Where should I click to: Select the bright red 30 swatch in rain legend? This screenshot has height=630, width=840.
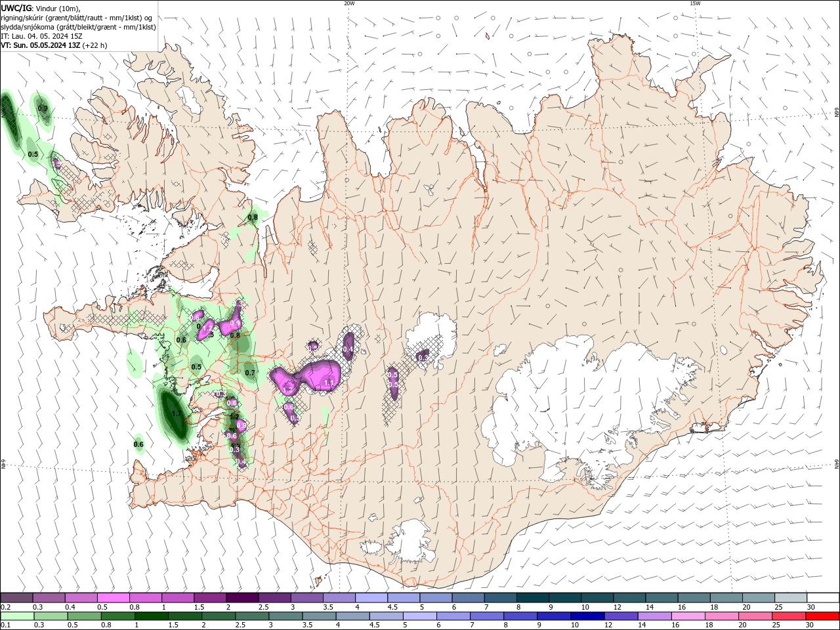click(x=823, y=616)
